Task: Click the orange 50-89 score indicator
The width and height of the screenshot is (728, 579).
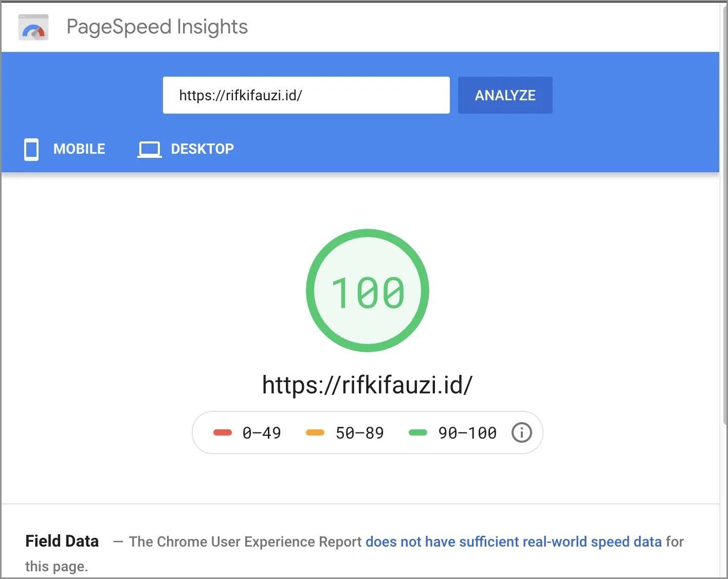Action: click(x=314, y=432)
